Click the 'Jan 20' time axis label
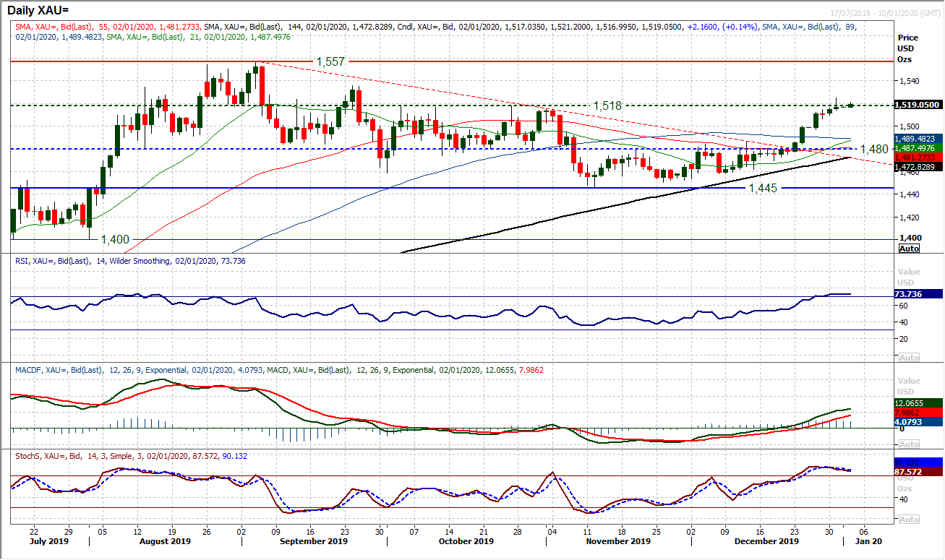The width and height of the screenshot is (945, 560). pyautogui.click(x=869, y=541)
